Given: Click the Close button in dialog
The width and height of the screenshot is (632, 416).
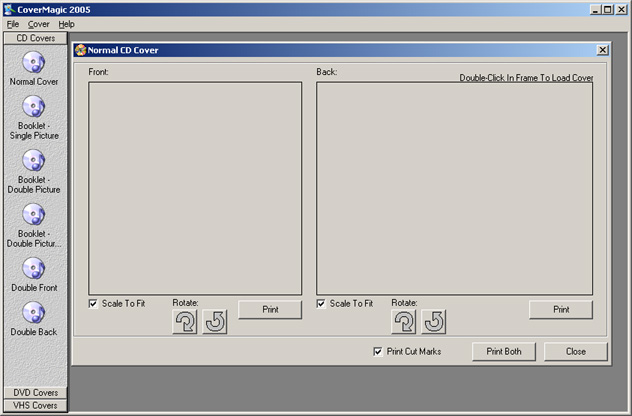Looking at the screenshot, I should pyautogui.click(x=576, y=352).
